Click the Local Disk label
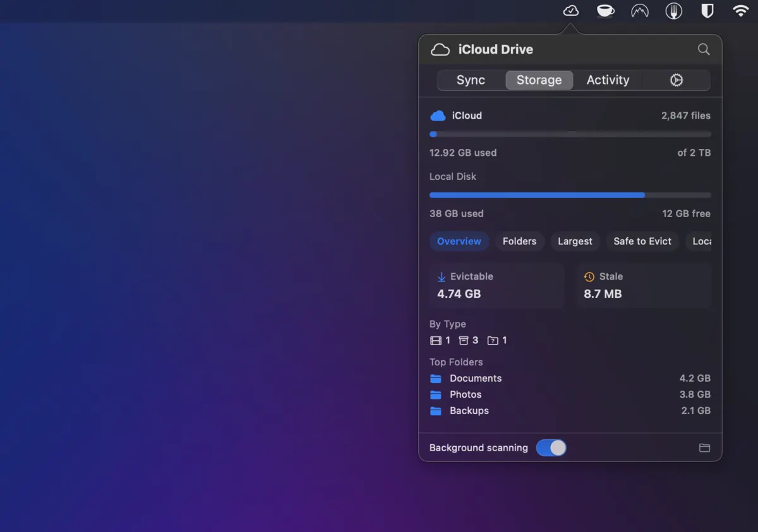This screenshot has width=758, height=532. 453,177
